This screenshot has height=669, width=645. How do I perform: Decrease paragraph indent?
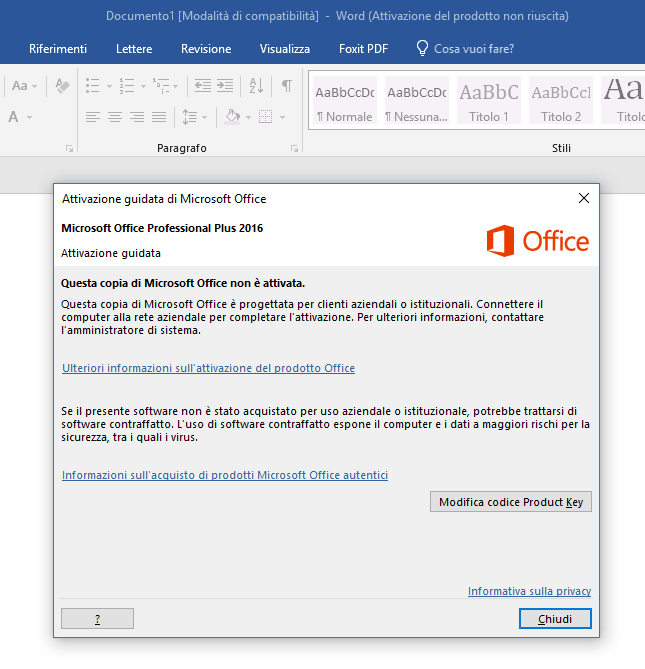203,86
